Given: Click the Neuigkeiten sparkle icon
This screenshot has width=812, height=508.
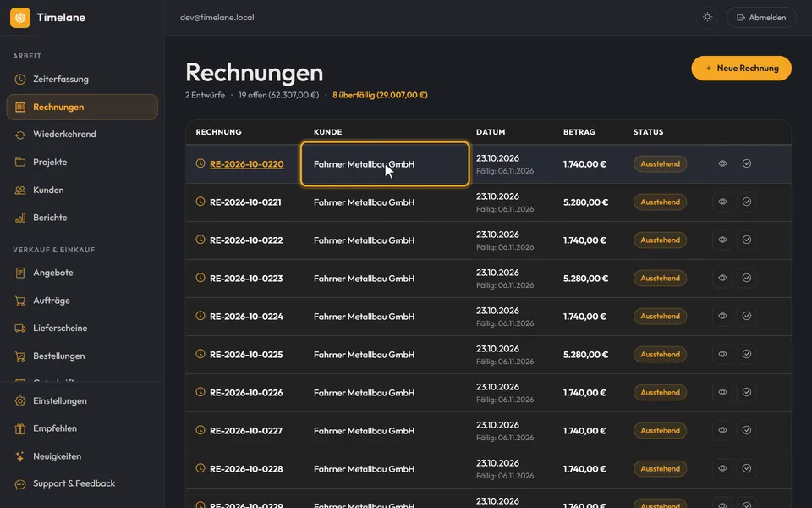Looking at the screenshot, I should pyautogui.click(x=20, y=456).
